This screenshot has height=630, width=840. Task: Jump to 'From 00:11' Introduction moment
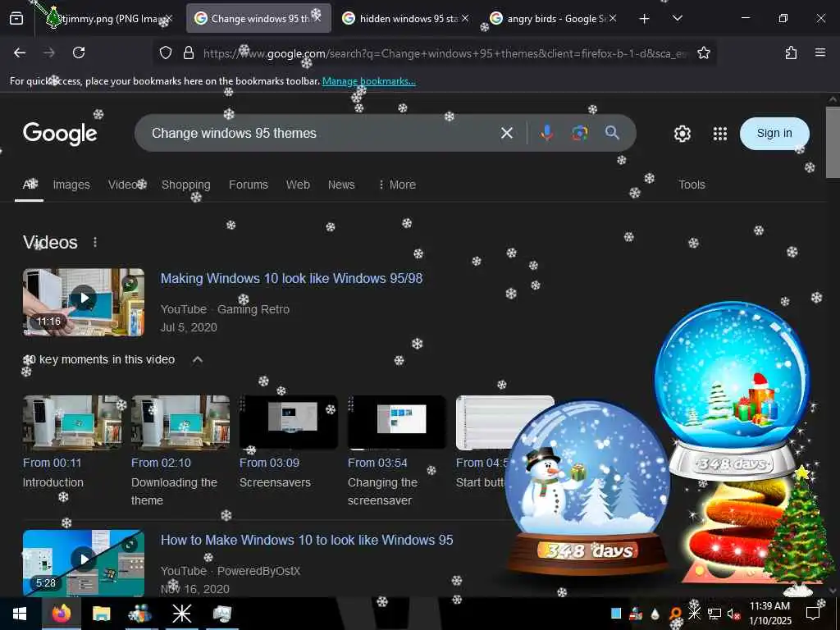point(52,463)
